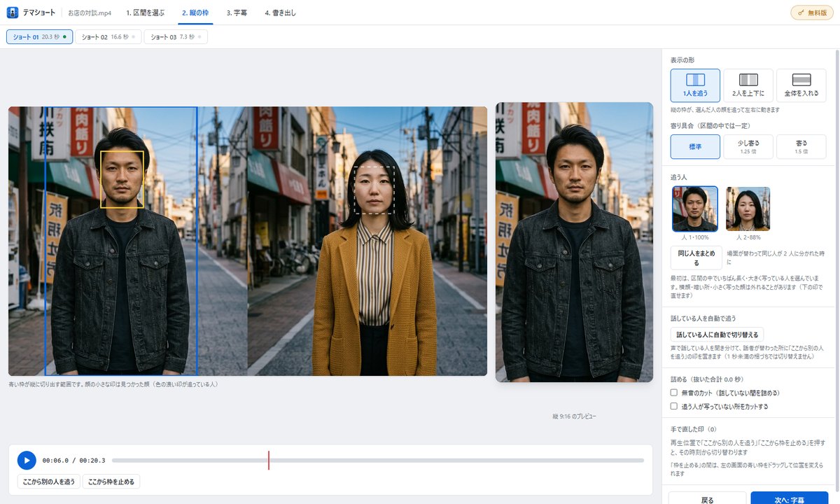Open the 4. 書き出し step tab
Image resolution: width=840 pixels, height=504 pixels.
280,13
